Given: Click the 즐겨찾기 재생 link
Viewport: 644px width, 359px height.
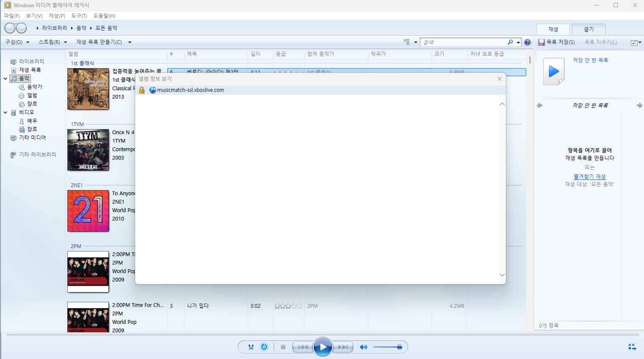Looking at the screenshot, I should (590, 177).
